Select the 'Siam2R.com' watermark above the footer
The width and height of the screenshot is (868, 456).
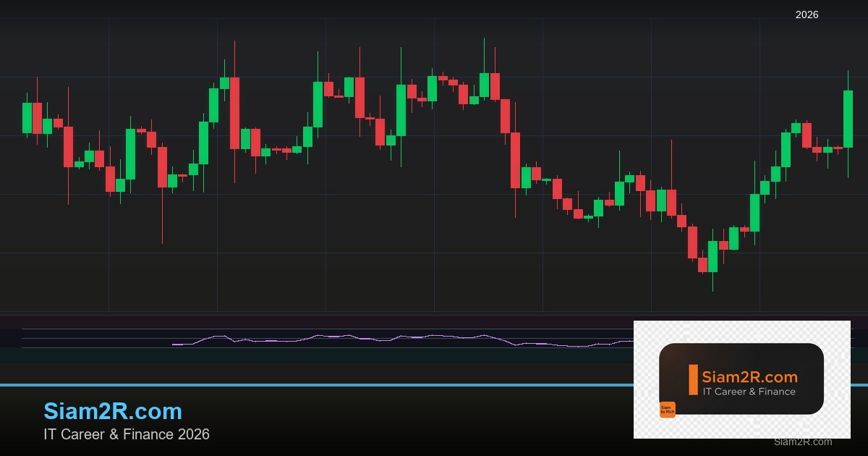[802, 442]
